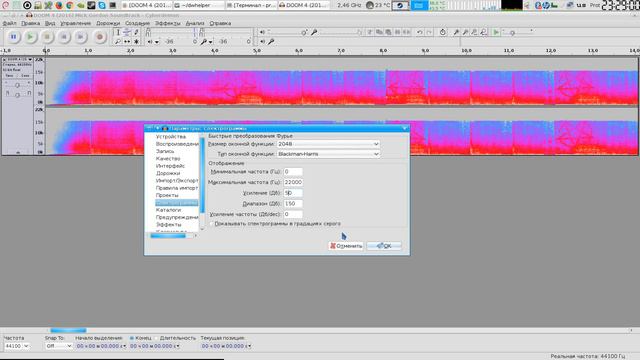Select Каталоги in preferences list
Image resolution: width=640 pixels, height=360 pixels.
(x=168, y=210)
